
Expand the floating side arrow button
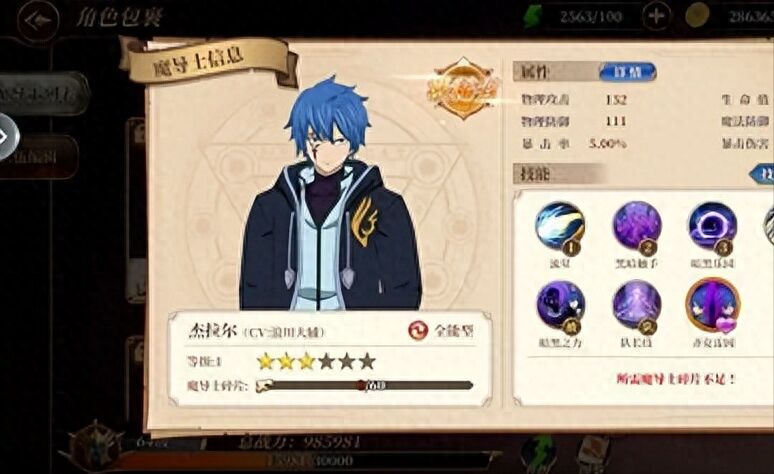(x=6, y=137)
